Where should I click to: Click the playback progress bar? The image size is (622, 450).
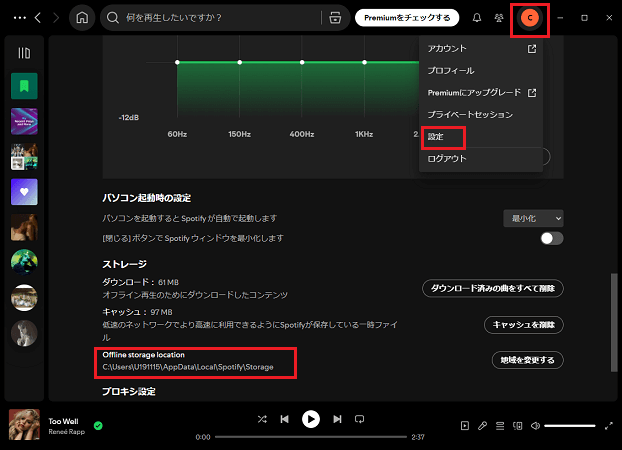click(311, 437)
